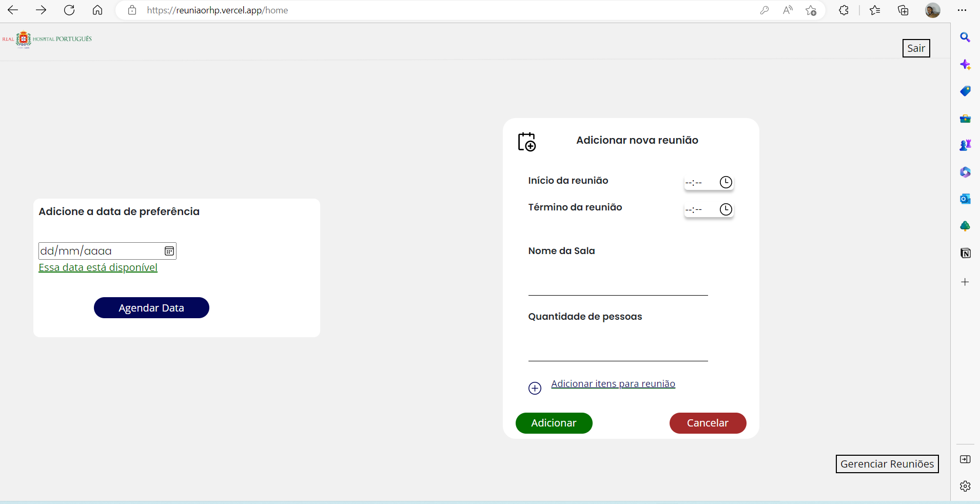Open the clock picker for Término da reunião
The height and width of the screenshot is (504, 980).
point(726,209)
